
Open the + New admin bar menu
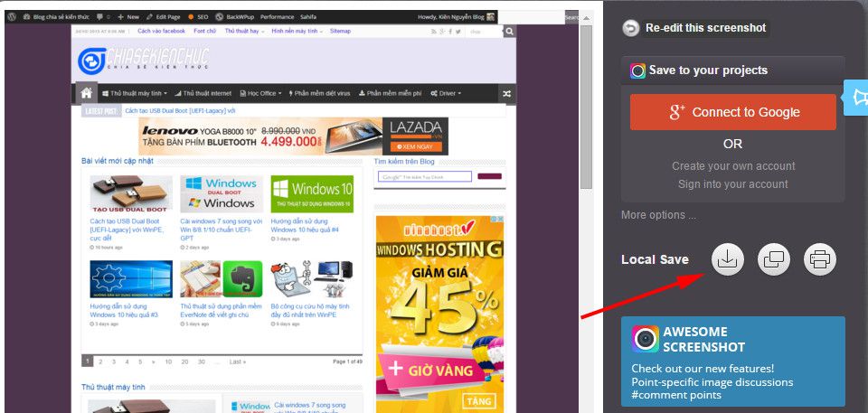point(128,16)
